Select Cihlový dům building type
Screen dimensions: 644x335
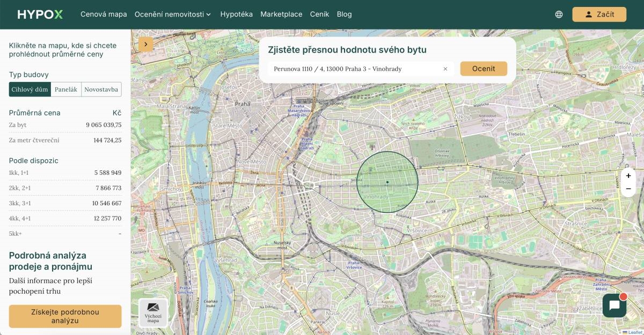point(30,90)
